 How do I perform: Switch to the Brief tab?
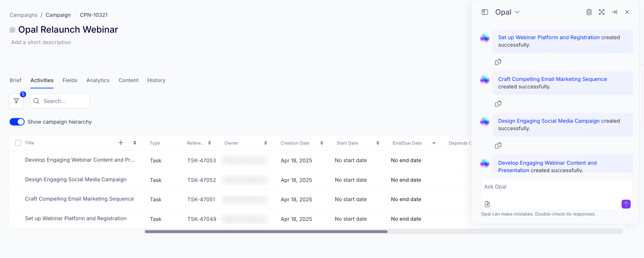(x=15, y=80)
